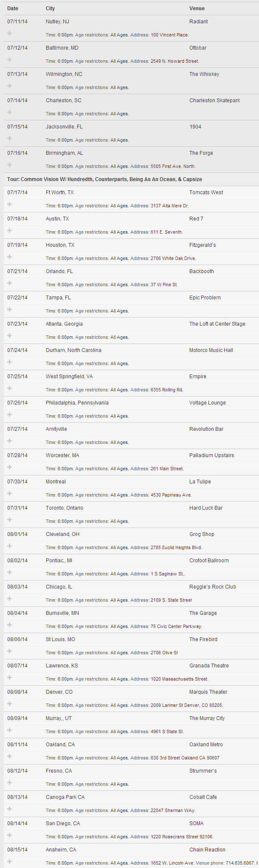Click the plus icon for Orlando, FL show
Screen dimensions: 259x868
coord(10,284)
